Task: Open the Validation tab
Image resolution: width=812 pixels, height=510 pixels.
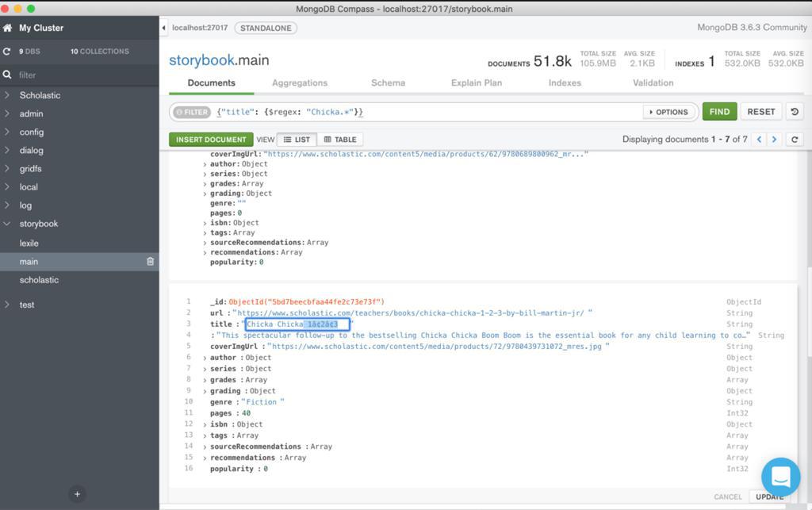Action: pos(653,82)
